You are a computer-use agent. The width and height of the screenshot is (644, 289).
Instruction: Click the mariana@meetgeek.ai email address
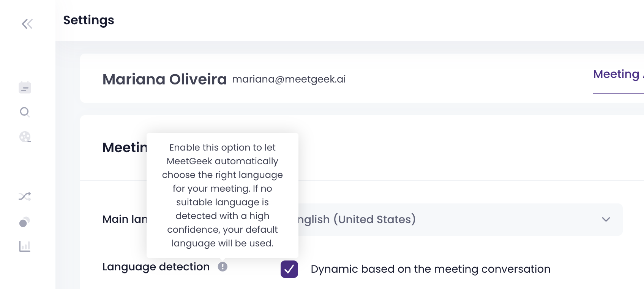[x=289, y=79]
